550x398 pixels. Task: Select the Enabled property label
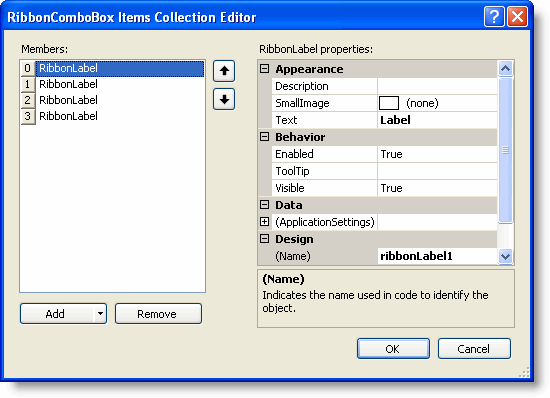tap(324, 154)
